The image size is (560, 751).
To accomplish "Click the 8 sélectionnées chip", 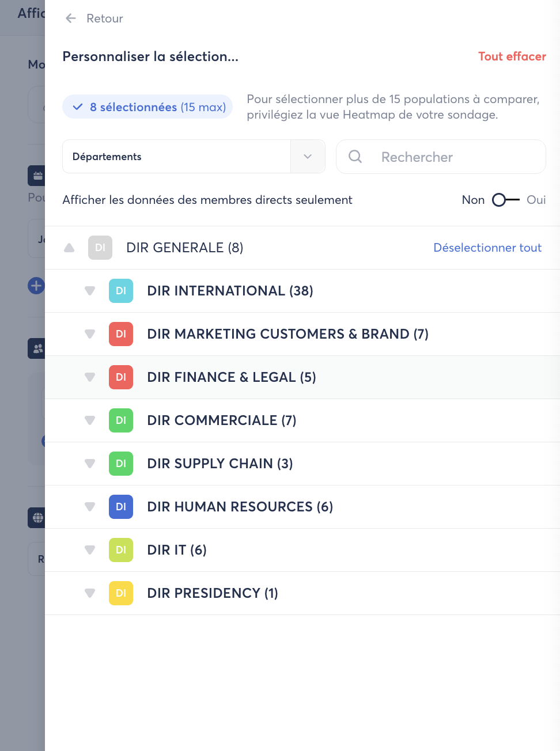I will 147,107.
